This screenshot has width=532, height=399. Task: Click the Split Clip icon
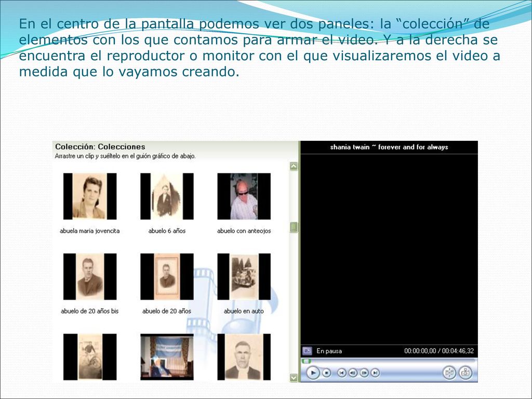[449, 373]
